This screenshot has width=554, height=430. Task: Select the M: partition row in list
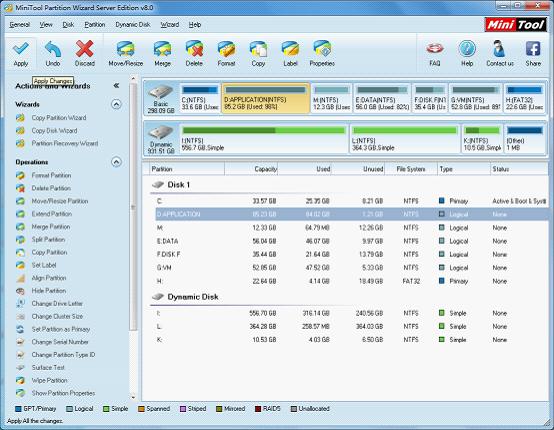(x=352, y=228)
